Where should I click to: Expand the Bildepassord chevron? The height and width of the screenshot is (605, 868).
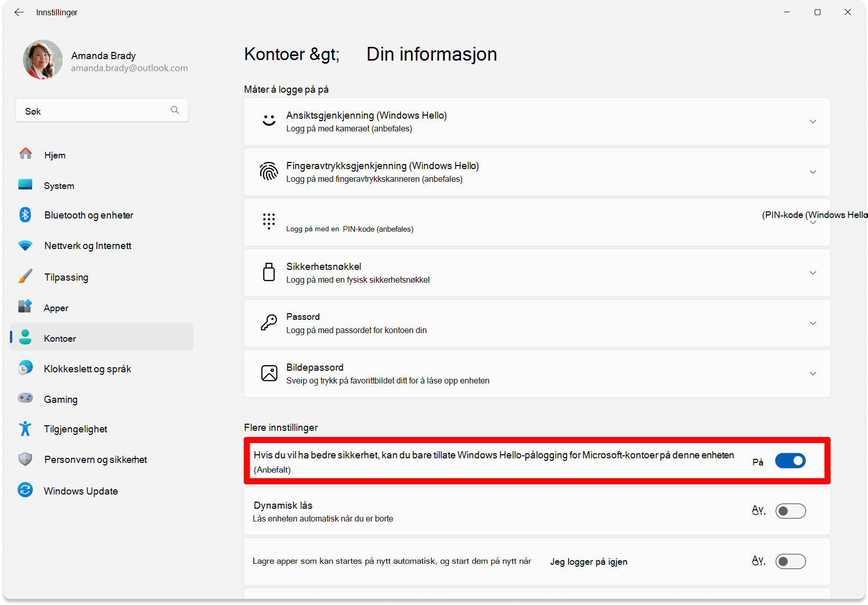pyautogui.click(x=813, y=374)
